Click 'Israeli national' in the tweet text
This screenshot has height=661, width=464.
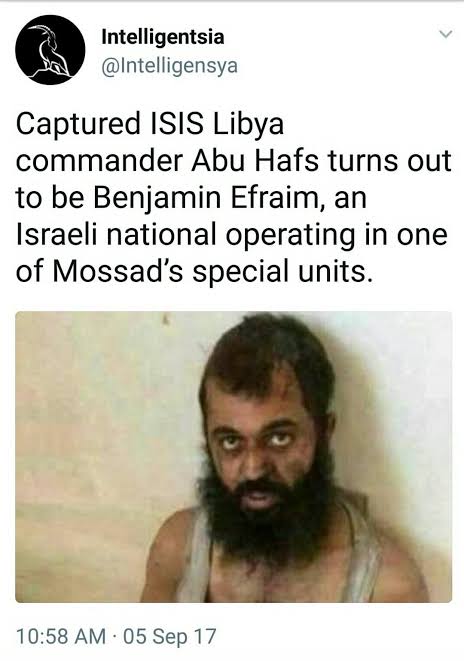[116, 234]
